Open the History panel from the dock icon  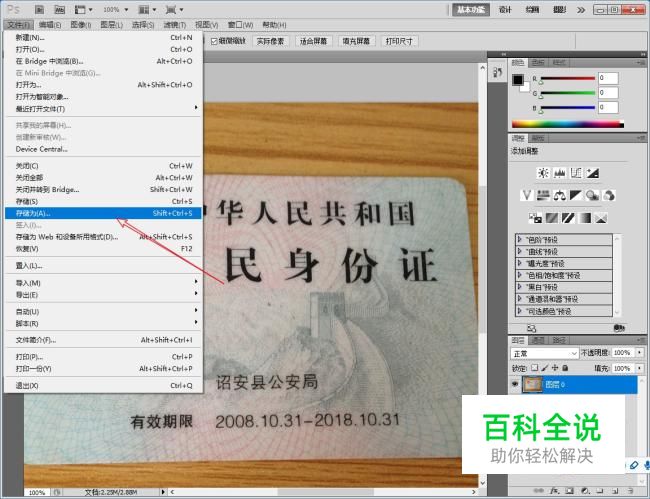click(x=497, y=73)
